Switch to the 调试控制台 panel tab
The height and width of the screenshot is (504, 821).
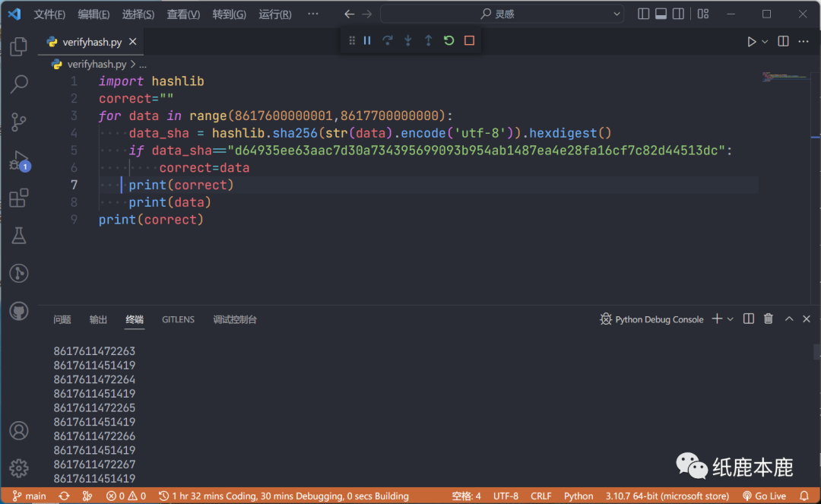235,319
